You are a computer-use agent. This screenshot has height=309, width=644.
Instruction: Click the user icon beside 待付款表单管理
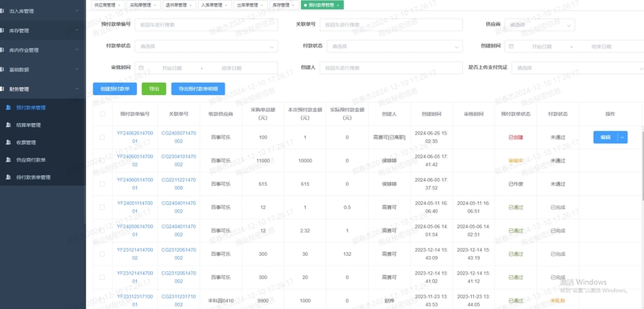[x=8, y=177]
